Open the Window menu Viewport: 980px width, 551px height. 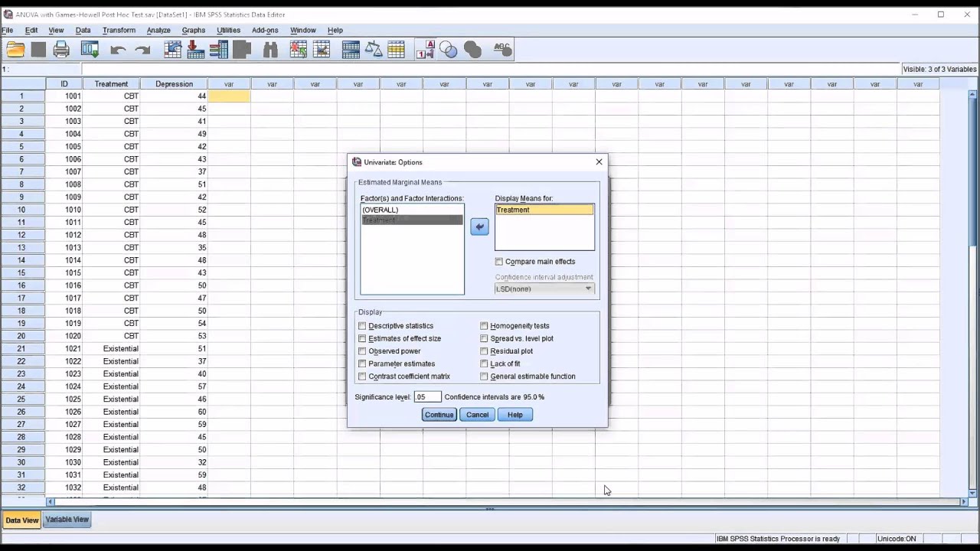[303, 30]
